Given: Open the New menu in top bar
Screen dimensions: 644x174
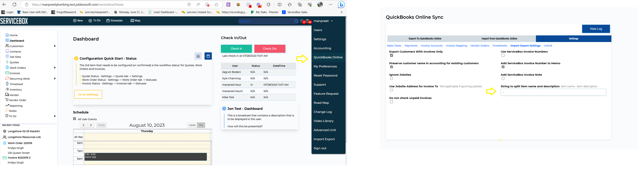Looking at the screenshot, I should 78,21.
